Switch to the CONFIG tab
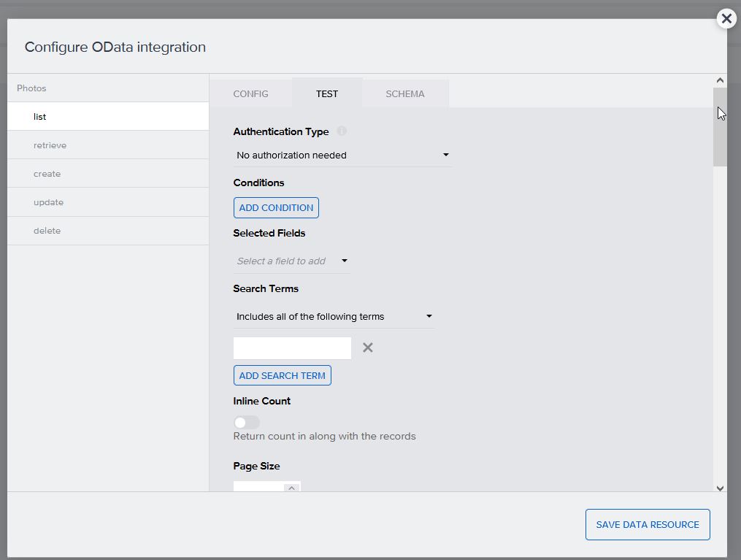The height and width of the screenshot is (560, 741). pos(250,93)
